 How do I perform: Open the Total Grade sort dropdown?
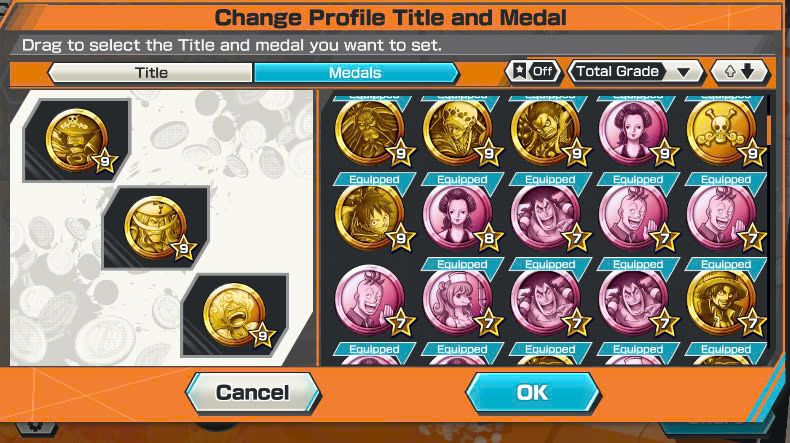pos(635,72)
